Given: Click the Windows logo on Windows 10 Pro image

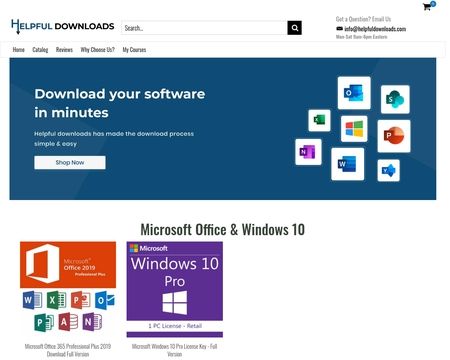Looking at the screenshot, I should 175,303.
